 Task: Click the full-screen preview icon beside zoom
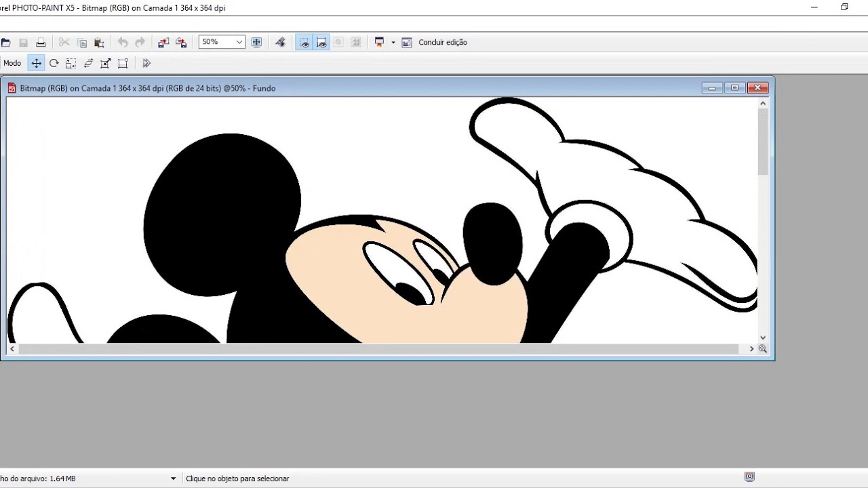[x=256, y=42]
